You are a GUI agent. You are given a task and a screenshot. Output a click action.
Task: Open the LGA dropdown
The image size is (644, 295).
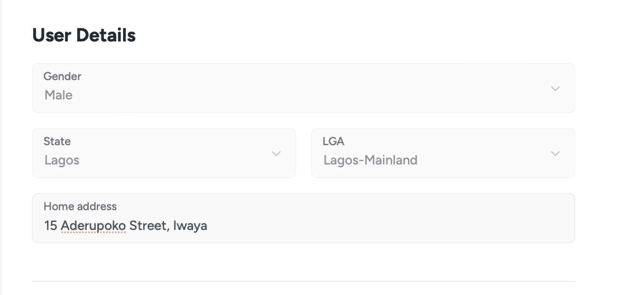tap(443, 154)
